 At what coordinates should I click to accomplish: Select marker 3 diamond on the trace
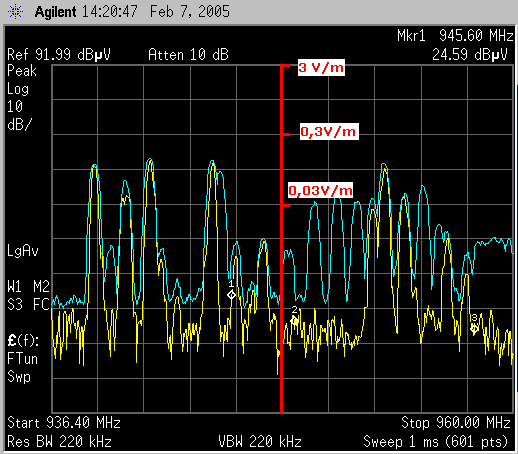coord(474,329)
